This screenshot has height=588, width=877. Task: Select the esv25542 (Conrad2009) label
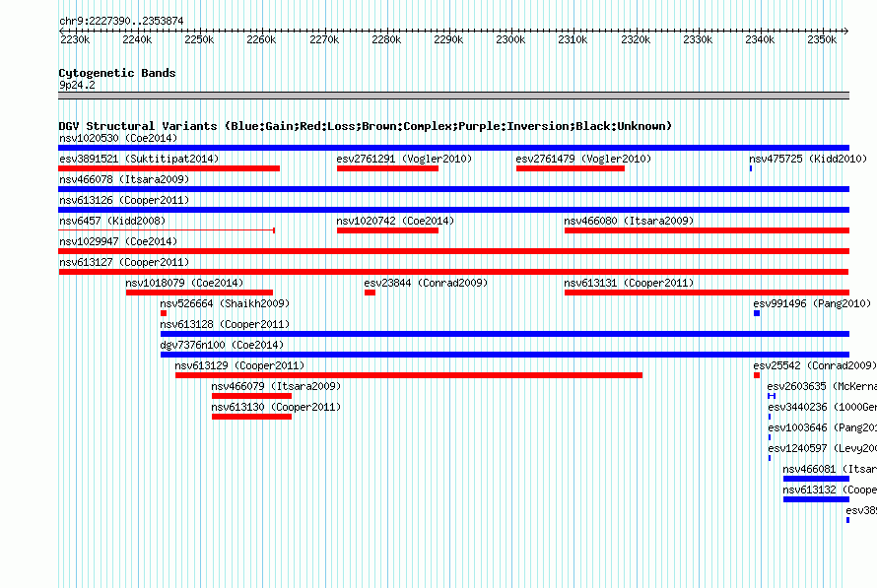(x=815, y=365)
